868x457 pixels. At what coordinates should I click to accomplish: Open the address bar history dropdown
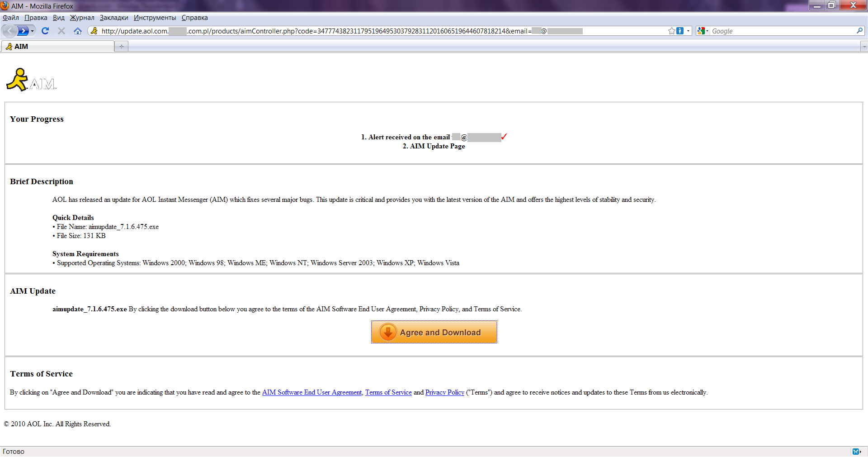688,31
